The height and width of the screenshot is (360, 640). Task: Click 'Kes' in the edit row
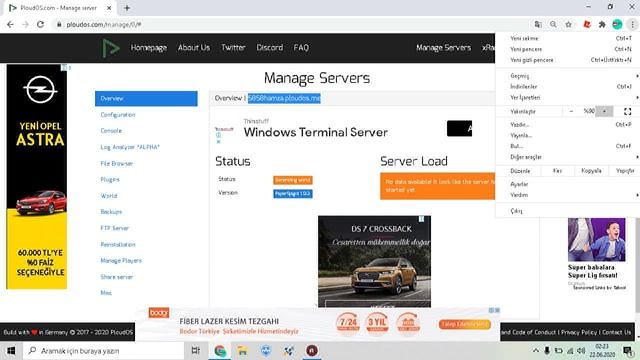point(557,171)
